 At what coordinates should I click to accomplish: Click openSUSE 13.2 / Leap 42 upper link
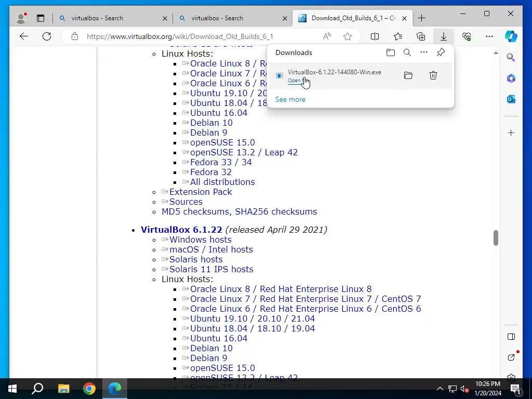[244, 152]
